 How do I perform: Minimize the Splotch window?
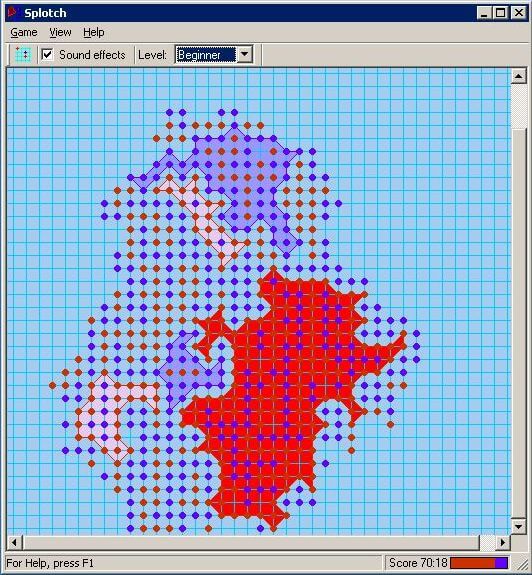point(485,13)
